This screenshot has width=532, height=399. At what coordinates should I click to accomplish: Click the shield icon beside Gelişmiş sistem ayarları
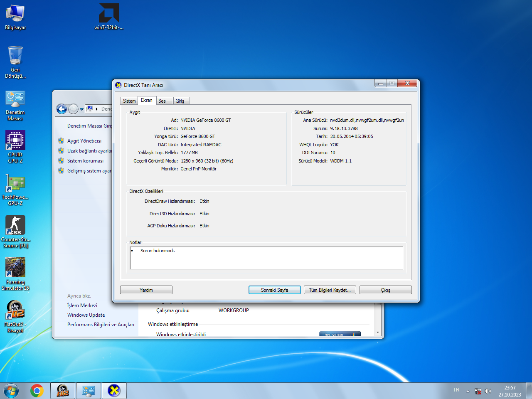[61, 171]
